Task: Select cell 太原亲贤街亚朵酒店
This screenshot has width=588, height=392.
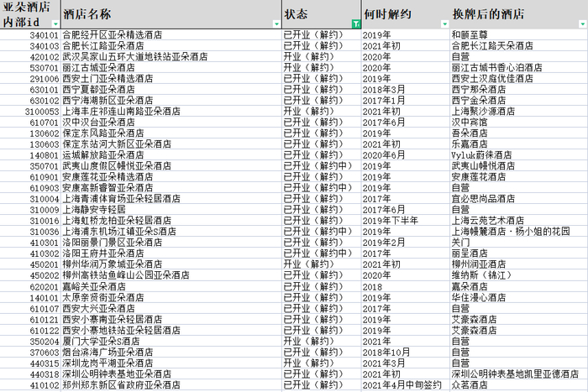Action: click(x=171, y=297)
